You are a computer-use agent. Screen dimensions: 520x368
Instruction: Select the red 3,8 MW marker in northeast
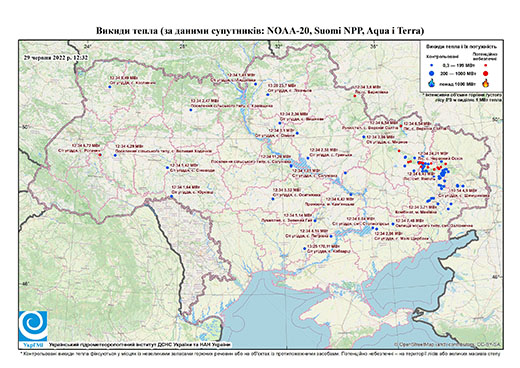[x=355, y=96]
